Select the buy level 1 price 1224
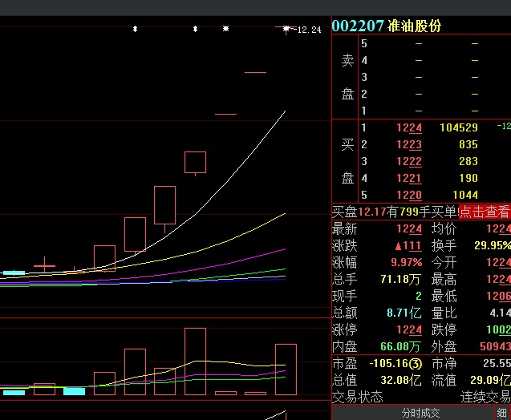 (408, 127)
